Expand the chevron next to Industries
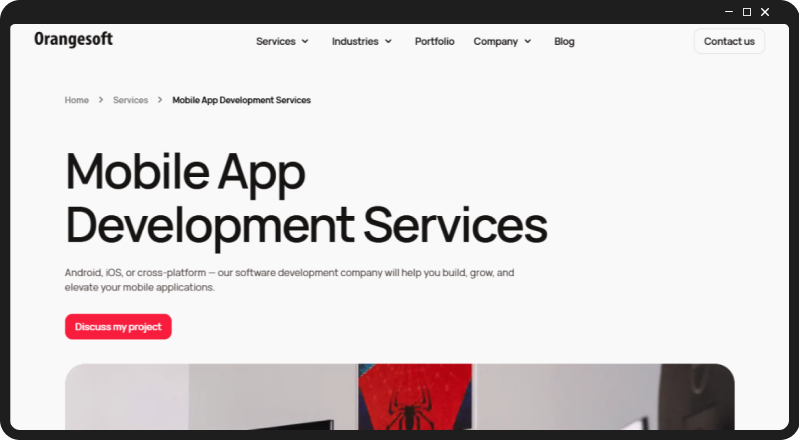Viewport: 799px width, 440px height. click(x=388, y=42)
